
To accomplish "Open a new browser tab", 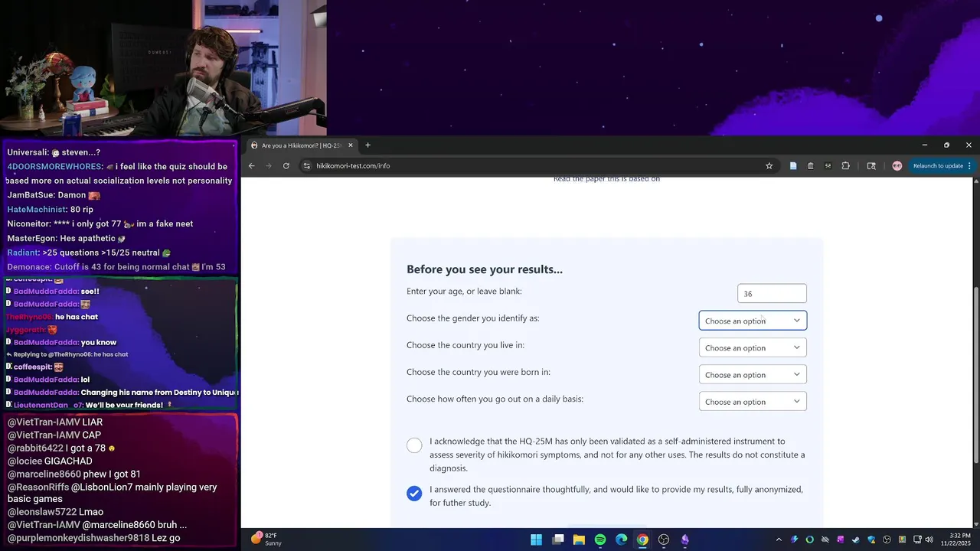I will pos(367,145).
